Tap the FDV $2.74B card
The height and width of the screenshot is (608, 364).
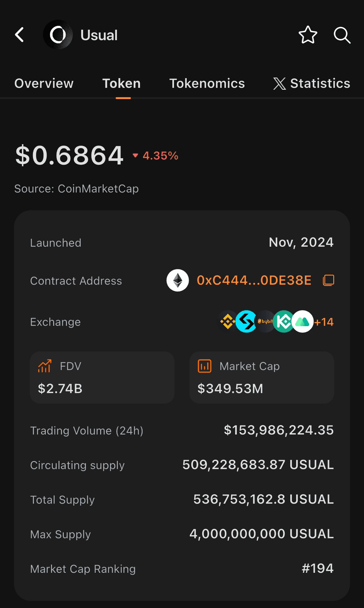102,377
